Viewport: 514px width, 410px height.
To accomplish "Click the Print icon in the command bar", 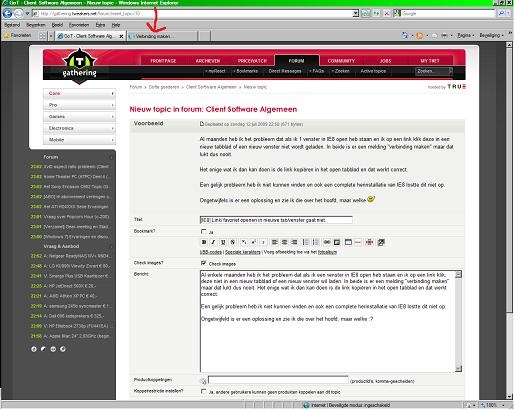I will pos(444,35).
